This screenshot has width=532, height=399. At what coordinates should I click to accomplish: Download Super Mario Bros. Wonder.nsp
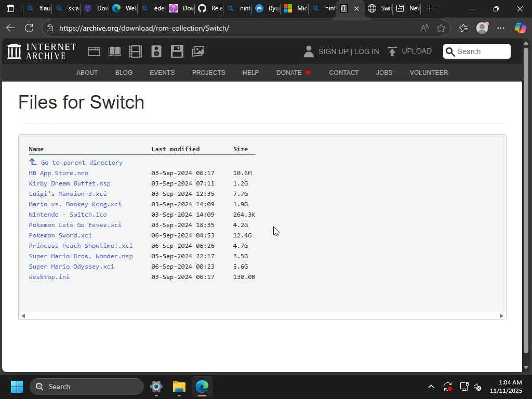81,256
